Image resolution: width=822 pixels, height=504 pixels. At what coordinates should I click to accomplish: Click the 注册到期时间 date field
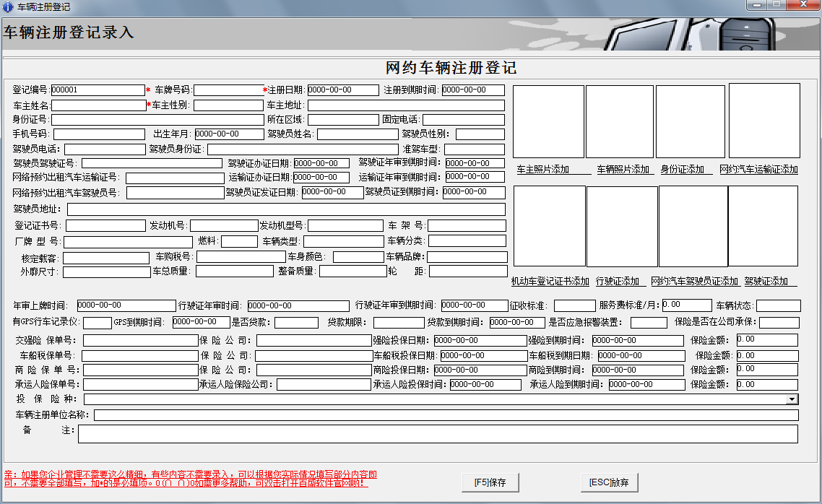pyautogui.click(x=473, y=90)
